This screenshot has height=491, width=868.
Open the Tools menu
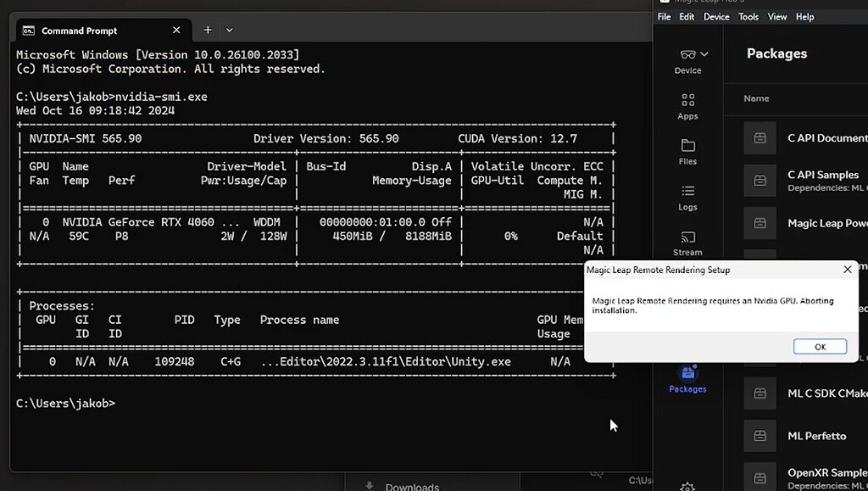point(748,16)
